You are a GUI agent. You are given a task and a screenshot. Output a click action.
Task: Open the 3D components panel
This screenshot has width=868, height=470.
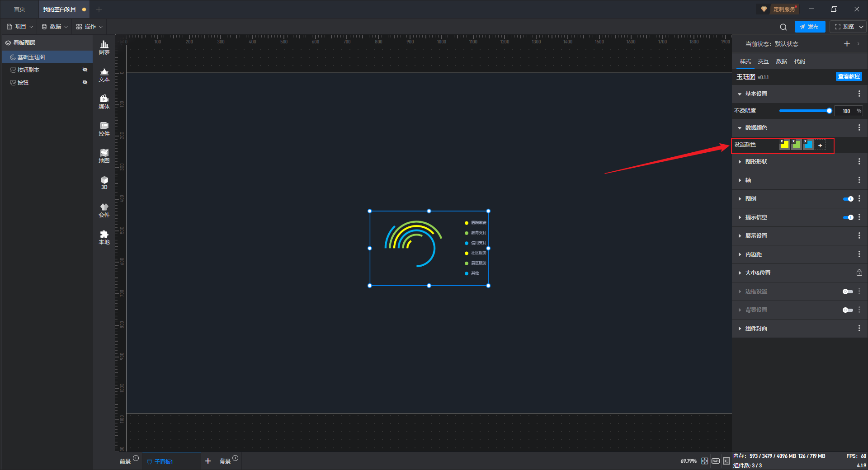click(x=104, y=183)
